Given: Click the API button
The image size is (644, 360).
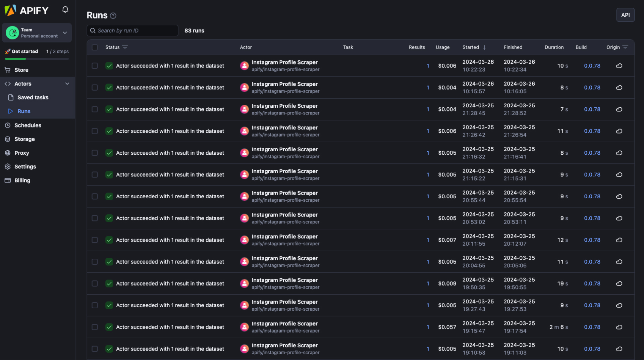Looking at the screenshot, I should click(x=625, y=15).
